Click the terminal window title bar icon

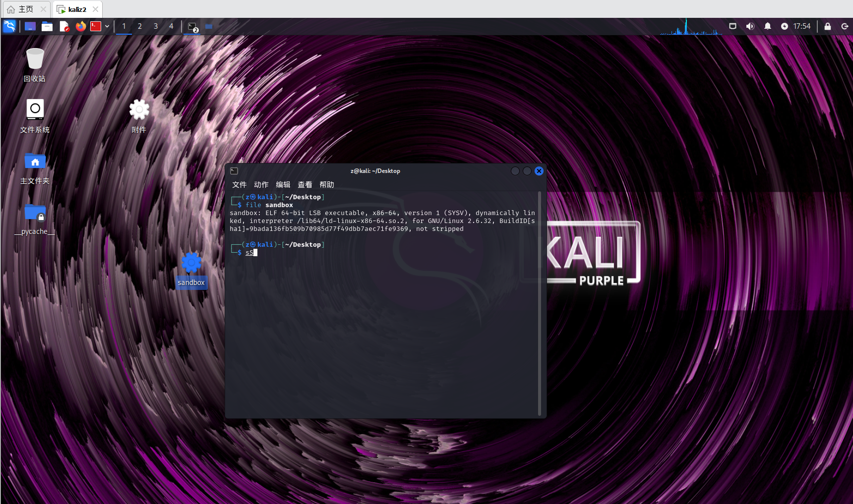(x=235, y=171)
